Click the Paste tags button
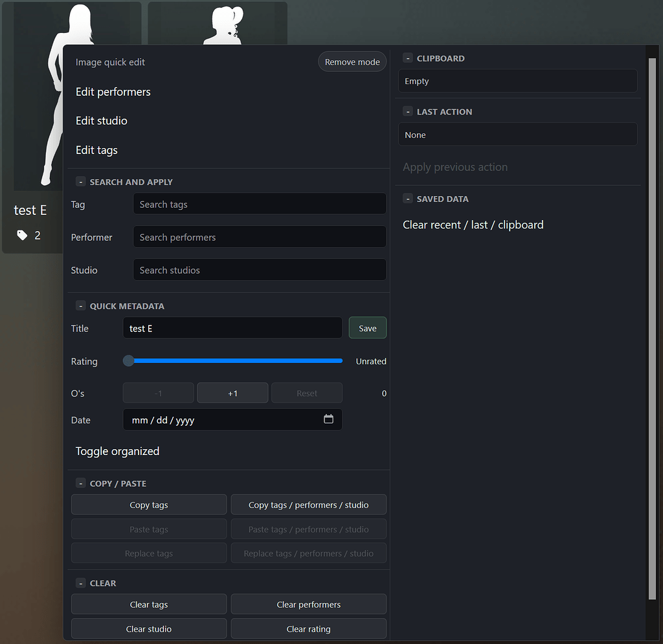 (x=149, y=529)
